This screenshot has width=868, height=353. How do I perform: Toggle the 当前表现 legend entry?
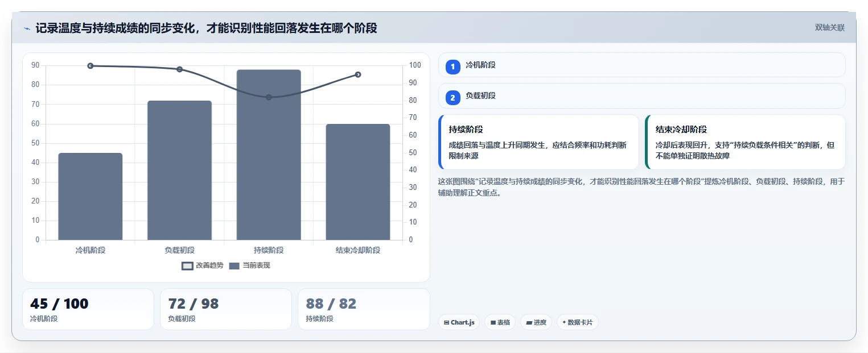(249, 265)
